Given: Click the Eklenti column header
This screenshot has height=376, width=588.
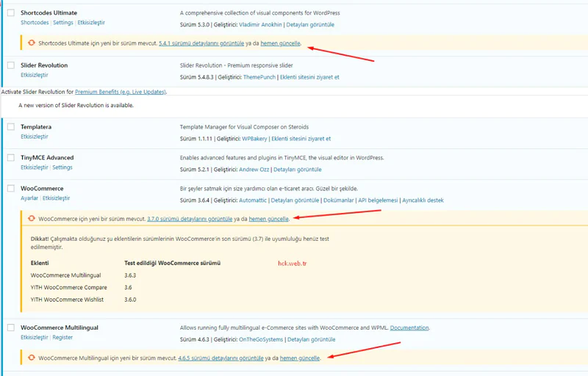Looking at the screenshot, I should click(x=40, y=263).
